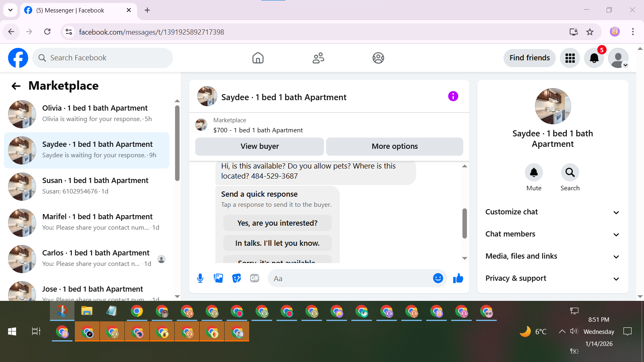Open the purple conversation information icon

(453, 96)
